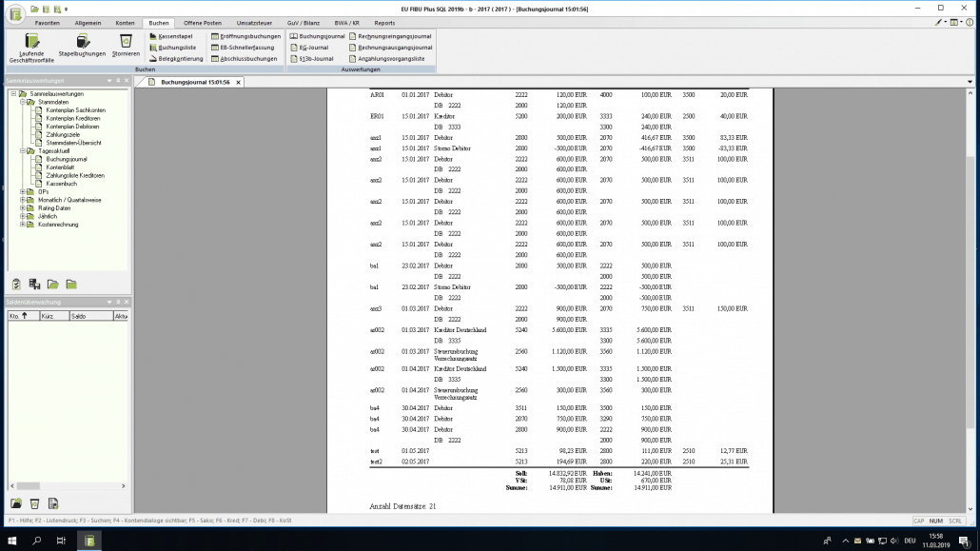Expand the Jährlich tree folder
The width and height of the screenshot is (980, 551).
pyautogui.click(x=23, y=216)
